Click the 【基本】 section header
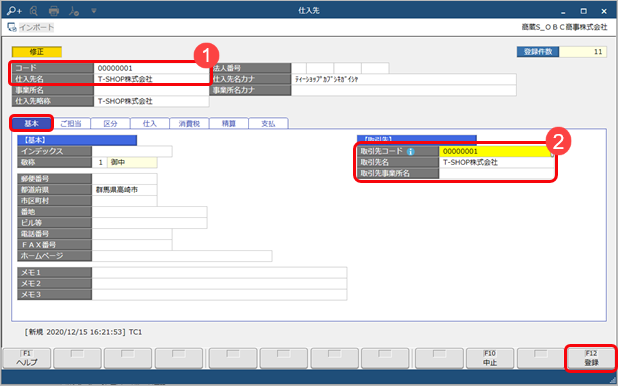Viewport: 618px width, 386px height. click(77, 140)
